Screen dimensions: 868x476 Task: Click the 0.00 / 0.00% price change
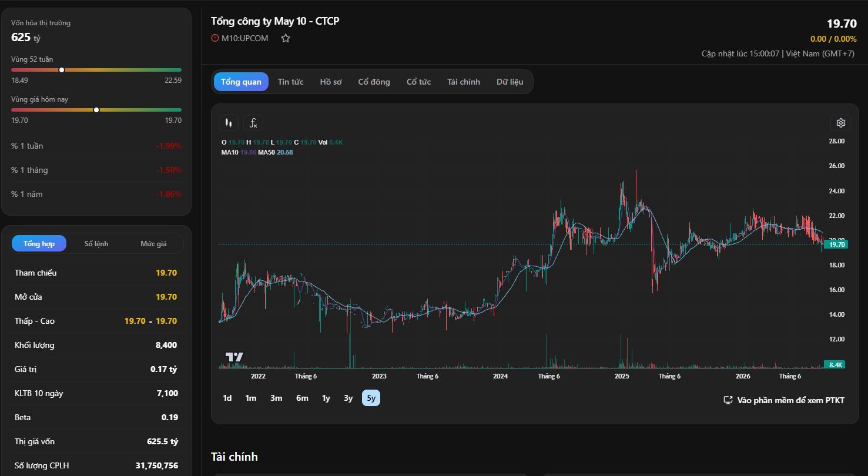[833, 39]
